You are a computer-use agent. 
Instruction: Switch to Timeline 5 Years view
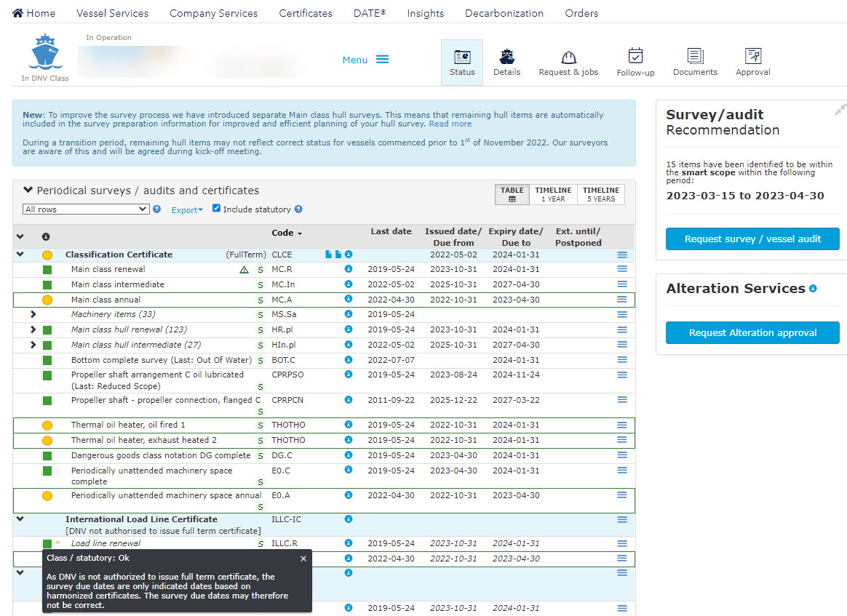pos(600,194)
